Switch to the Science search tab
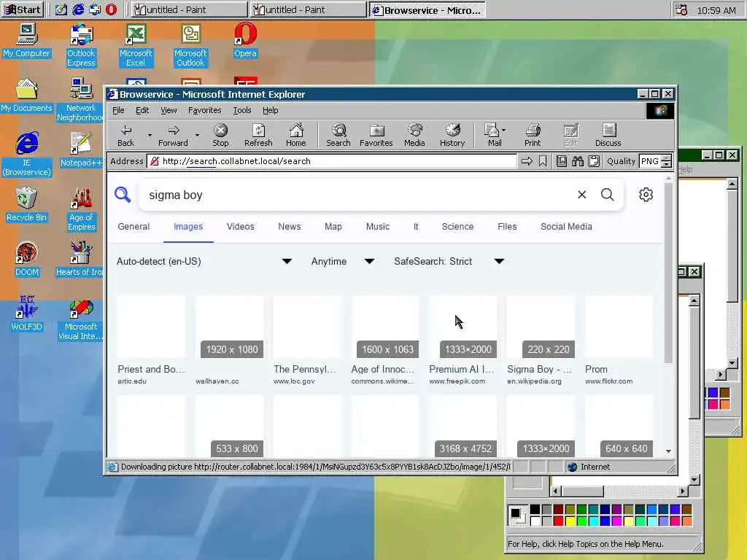Screen dimensions: 747x560 point(457,227)
